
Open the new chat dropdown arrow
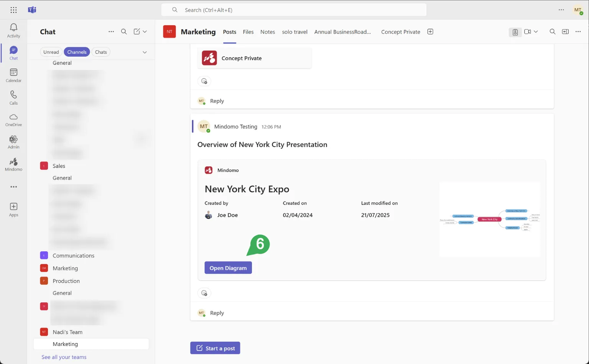pos(145,32)
